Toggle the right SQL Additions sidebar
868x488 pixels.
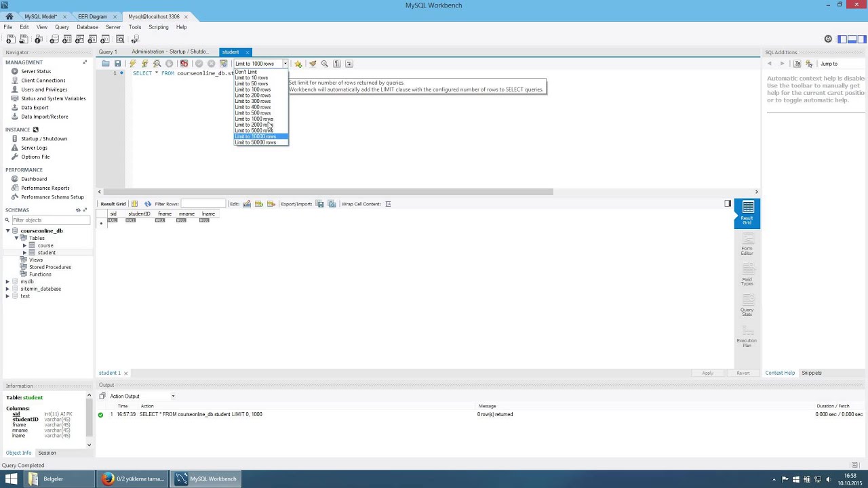pos(861,39)
